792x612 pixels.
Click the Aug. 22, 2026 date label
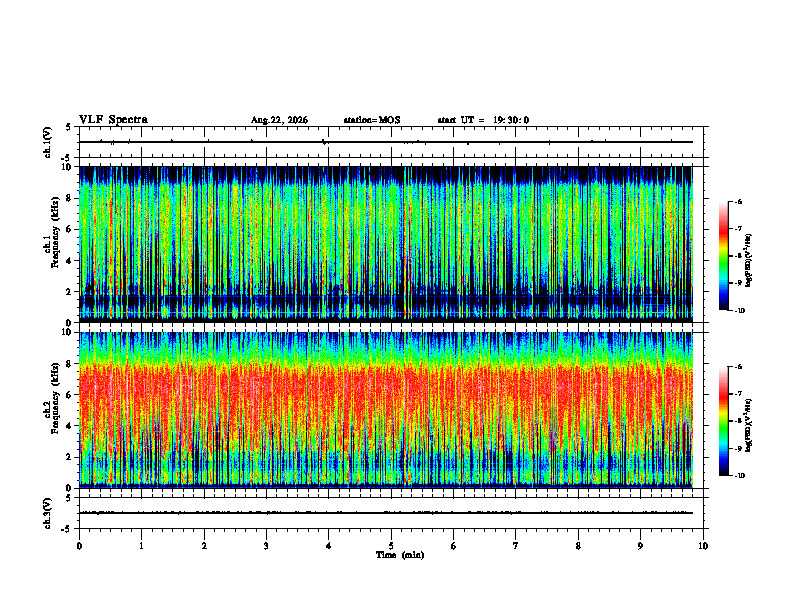tap(279, 120)
